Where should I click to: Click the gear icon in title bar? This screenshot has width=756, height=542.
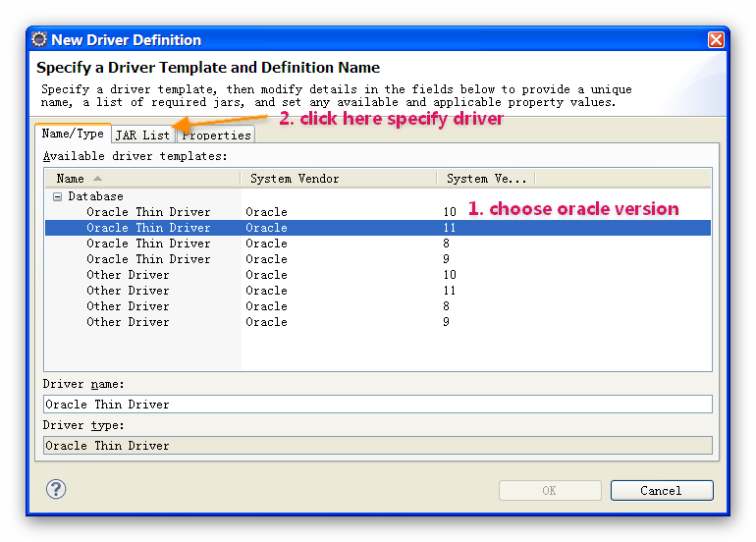[x=39, y=39]
